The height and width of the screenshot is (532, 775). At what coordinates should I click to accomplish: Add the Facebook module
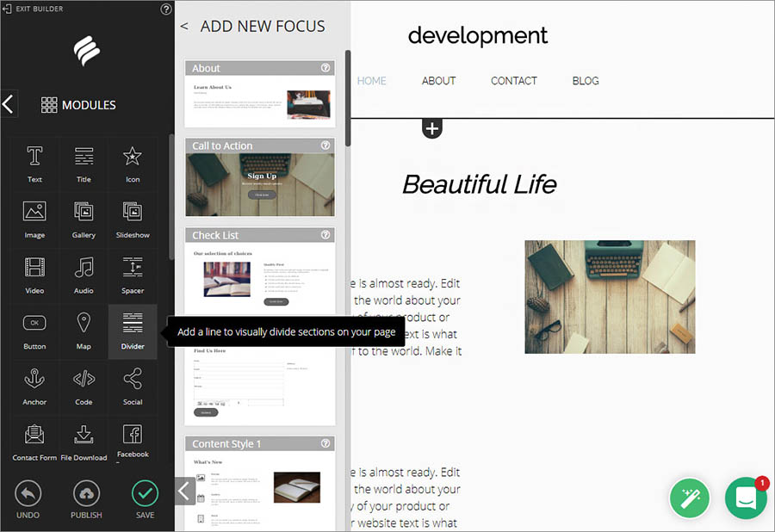[x=133, y=441]
